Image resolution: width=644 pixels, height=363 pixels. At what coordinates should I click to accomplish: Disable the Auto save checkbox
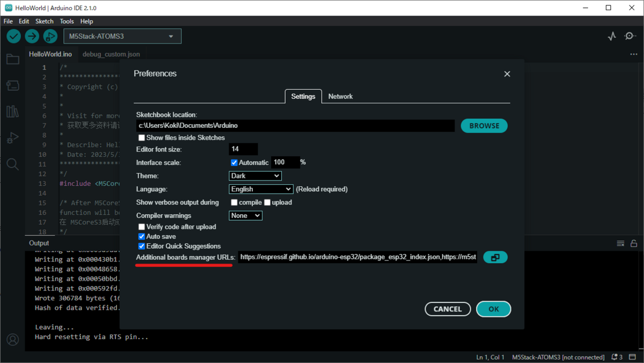[142, 237]
